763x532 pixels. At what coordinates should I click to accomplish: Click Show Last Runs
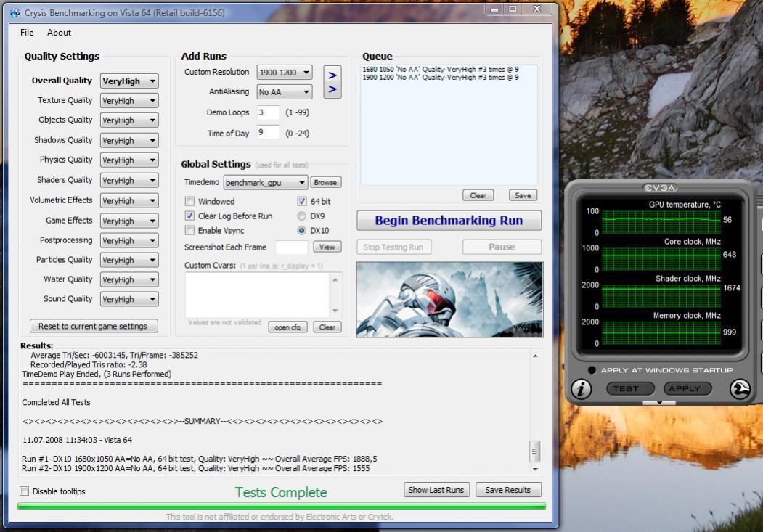(436, 490)
